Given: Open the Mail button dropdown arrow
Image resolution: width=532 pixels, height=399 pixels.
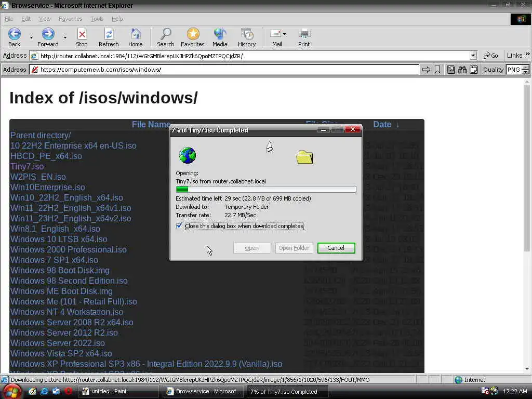Looking at the screenshot, I should click(x=284, y=34).
